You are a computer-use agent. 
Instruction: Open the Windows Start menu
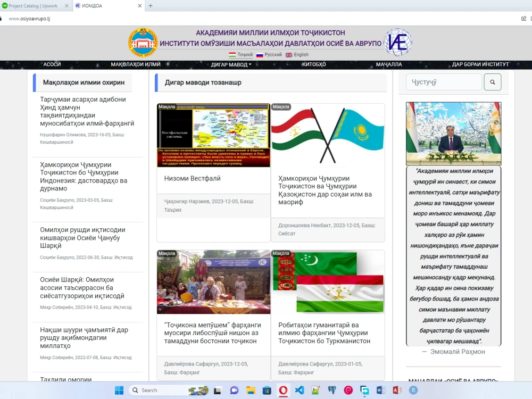(x=119, y=390)
